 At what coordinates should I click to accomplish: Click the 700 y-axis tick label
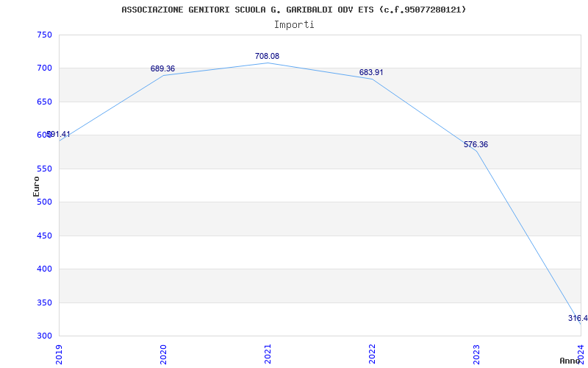pyautogui.click(x=44, y=68)
